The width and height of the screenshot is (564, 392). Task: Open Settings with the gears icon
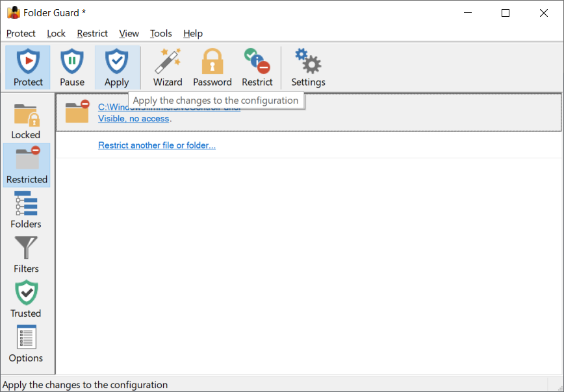tap(308, 67)
